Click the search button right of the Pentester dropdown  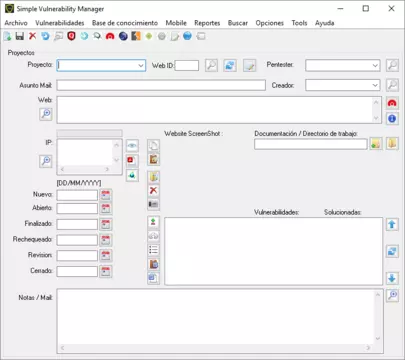[x=392, y=65]
